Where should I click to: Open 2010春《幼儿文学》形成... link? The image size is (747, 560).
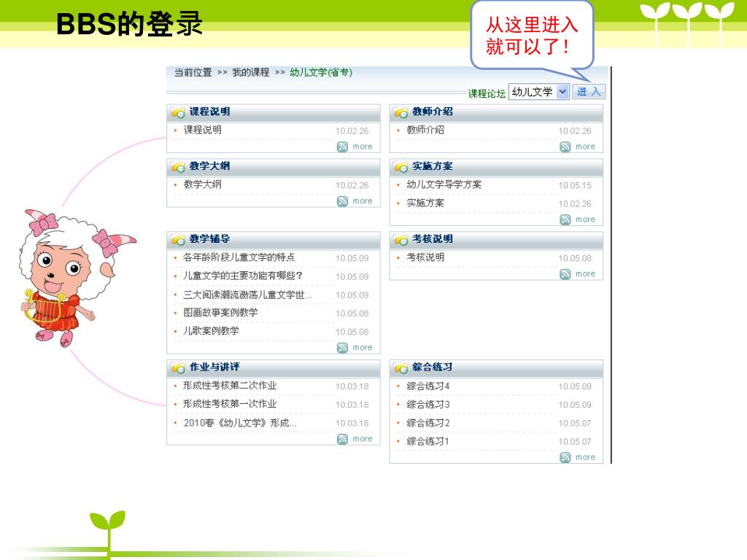(240, 423)
